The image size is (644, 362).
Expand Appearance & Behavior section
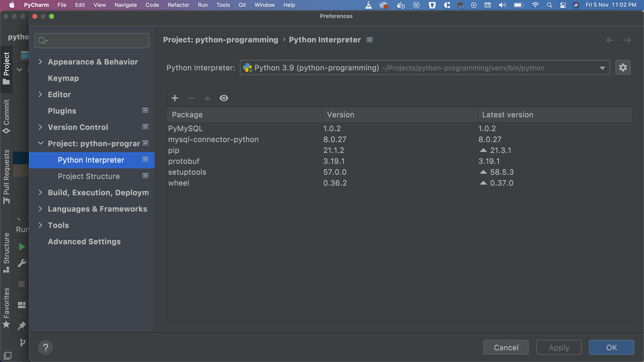click(40, 62)
